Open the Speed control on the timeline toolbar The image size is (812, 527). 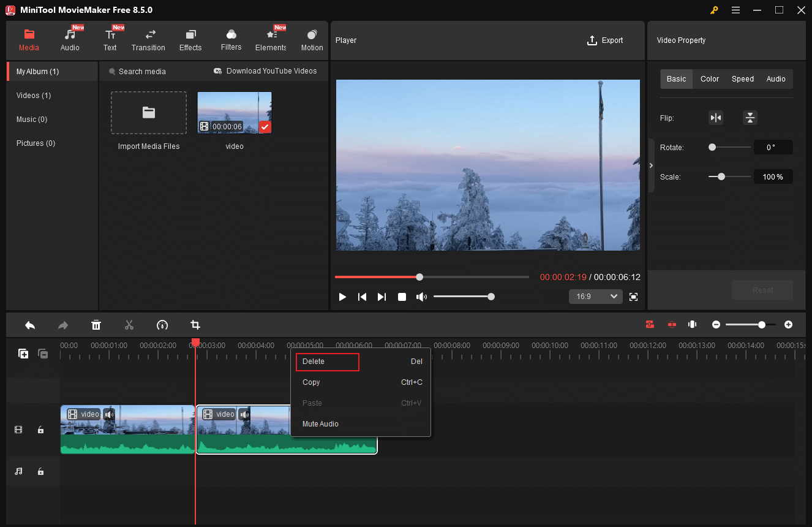[x=162, y=325]
